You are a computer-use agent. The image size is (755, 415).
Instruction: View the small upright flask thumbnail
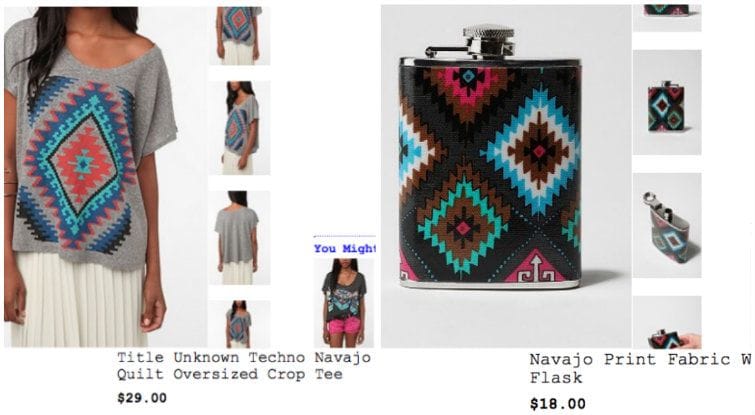click(x=667, y=102)
